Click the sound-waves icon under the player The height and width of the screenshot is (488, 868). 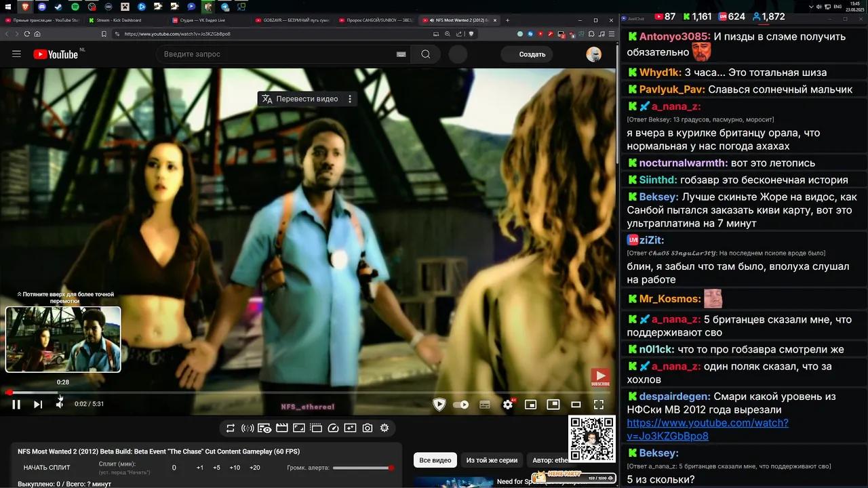(x=248, y=428)
